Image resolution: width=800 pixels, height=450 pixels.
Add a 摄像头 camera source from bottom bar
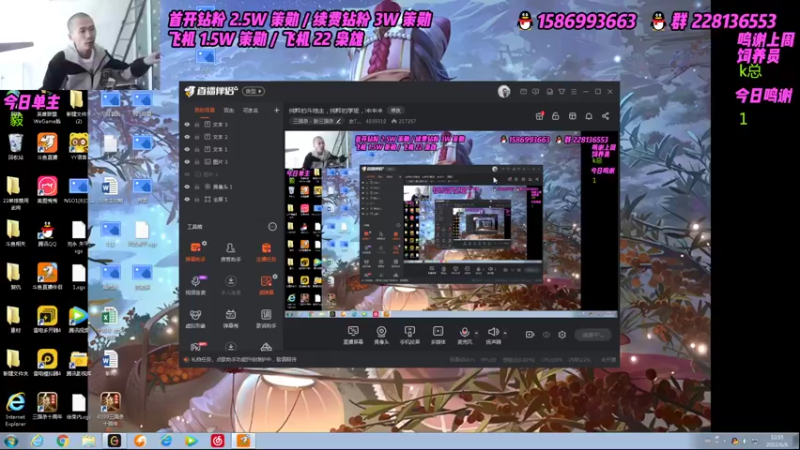381,335
